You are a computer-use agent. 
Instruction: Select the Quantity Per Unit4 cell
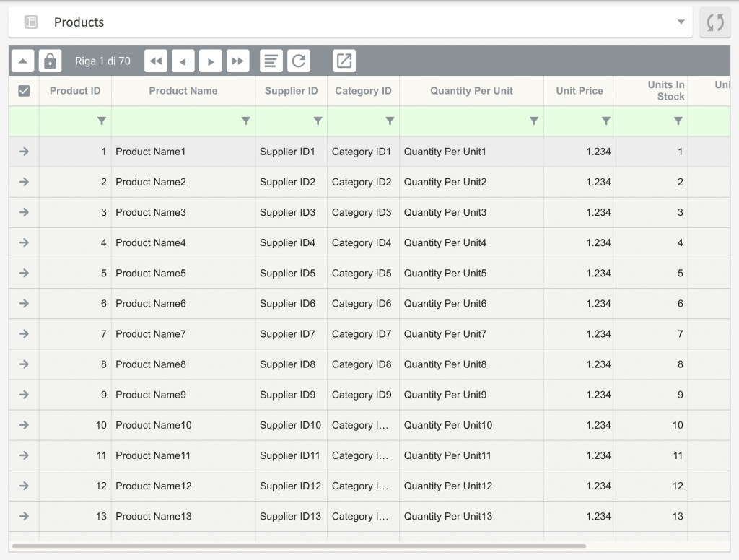[x=471, y=242]
